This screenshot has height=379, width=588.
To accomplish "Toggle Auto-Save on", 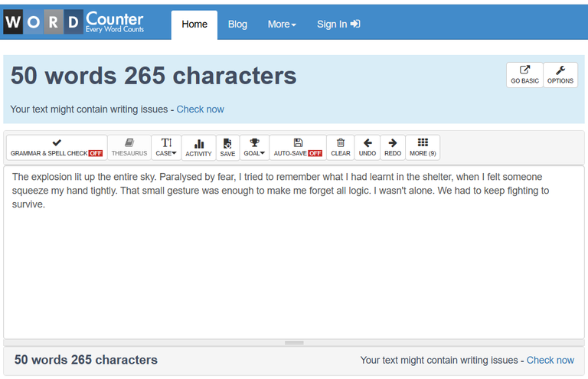I will click(x=298, y=147).
